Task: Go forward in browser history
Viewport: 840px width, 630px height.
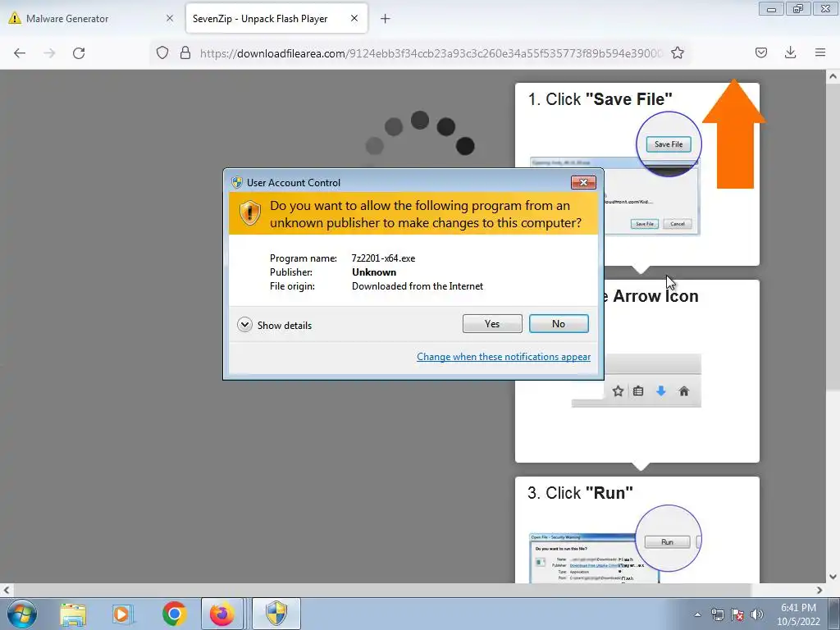Action: (x=49, y=53)
